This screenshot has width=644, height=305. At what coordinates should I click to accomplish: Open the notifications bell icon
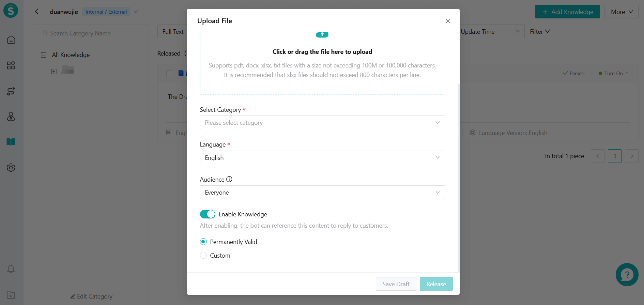(11, 269)
